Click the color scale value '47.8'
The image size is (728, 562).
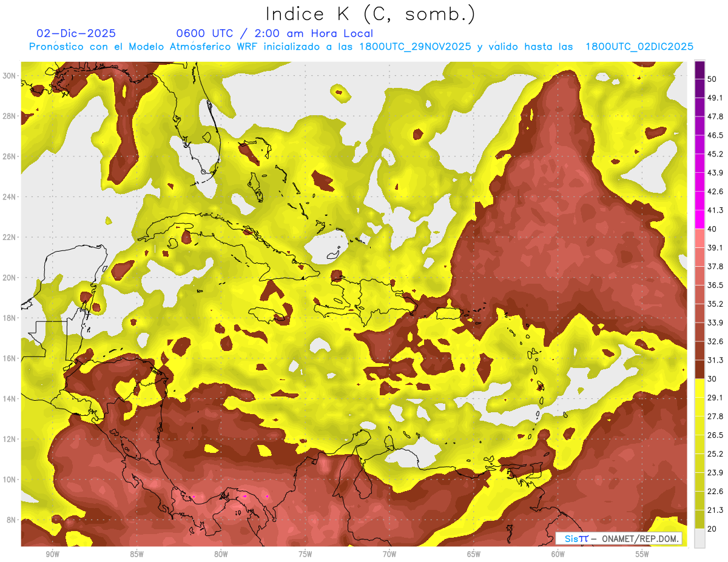click(715, 116)
